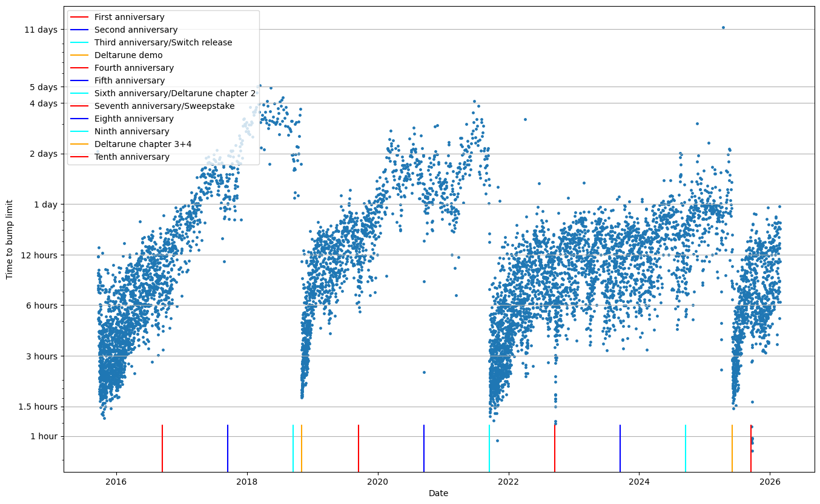Click the '2020' x-axis tick label

click(378, 482)
